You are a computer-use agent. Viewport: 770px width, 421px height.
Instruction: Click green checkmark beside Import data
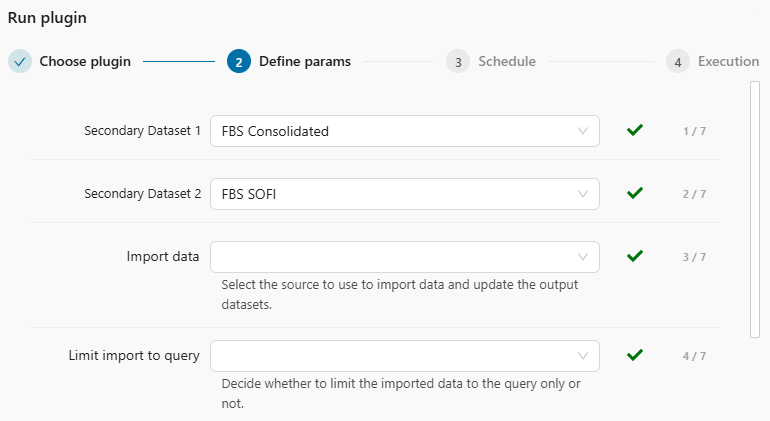pyautogui.click(x=634, y=256)
